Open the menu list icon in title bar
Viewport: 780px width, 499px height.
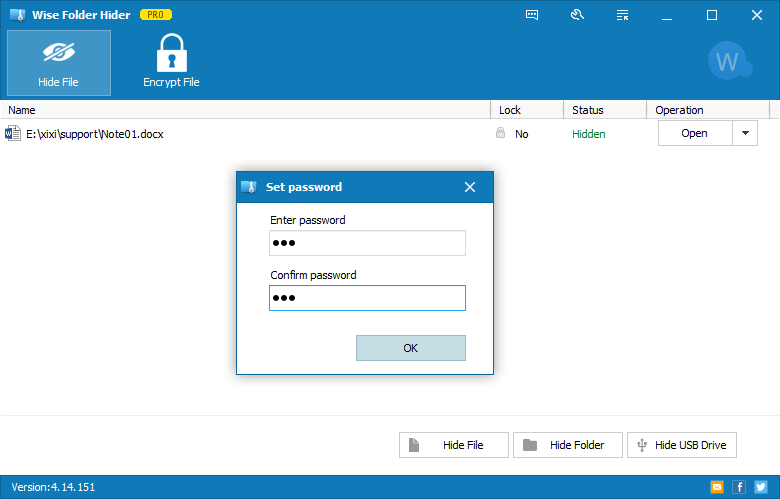point(622,15)
